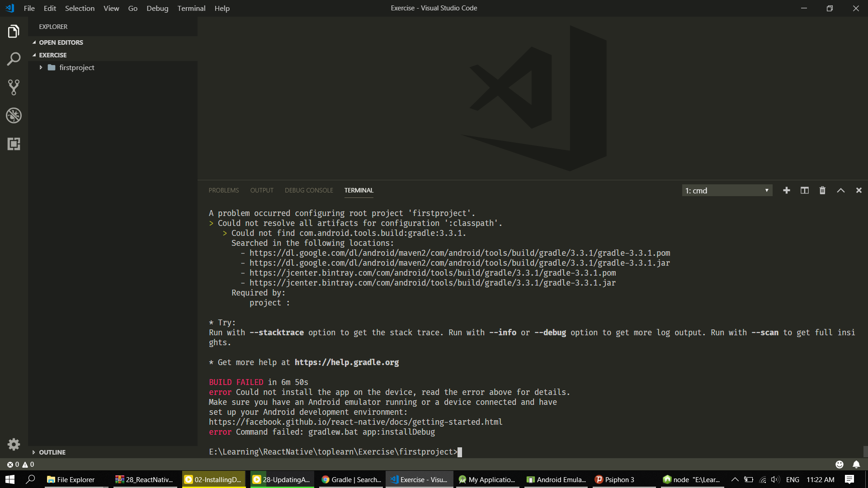
Task: Kill terminal with trash icon
Action: (x=822, y=190)
